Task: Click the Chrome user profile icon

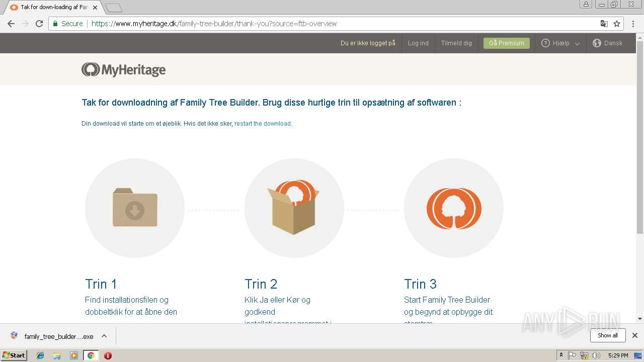Action: click(586, 4)
